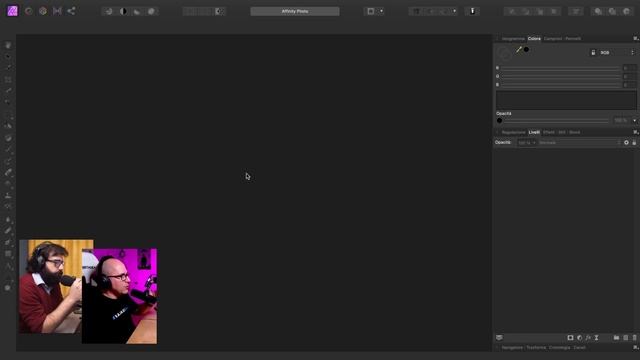Switch to the Effetti tab
Image resolution: width=640 pixels, height=360 pixels.
click(549, 132)
